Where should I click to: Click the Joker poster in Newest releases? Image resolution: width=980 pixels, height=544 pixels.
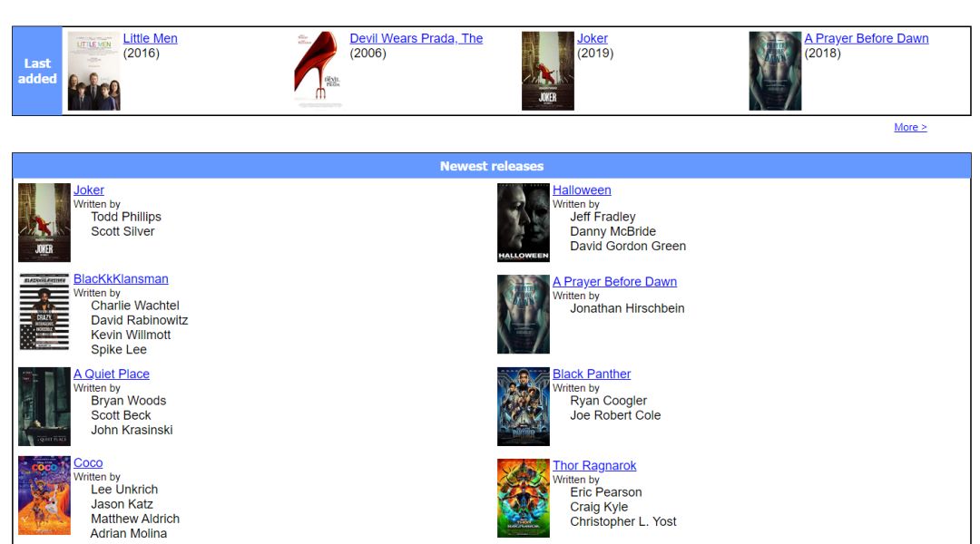[44, 222]
